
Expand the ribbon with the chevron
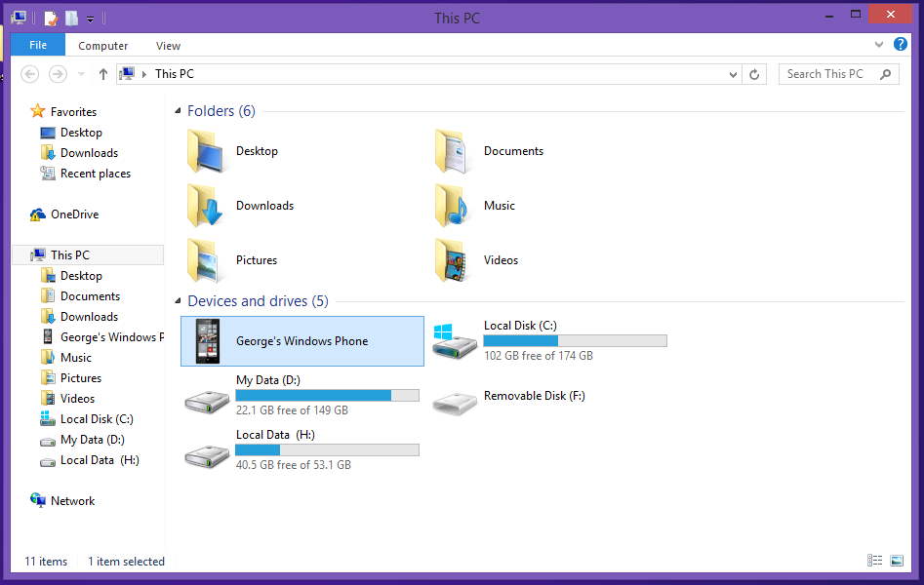click(878, 45)
